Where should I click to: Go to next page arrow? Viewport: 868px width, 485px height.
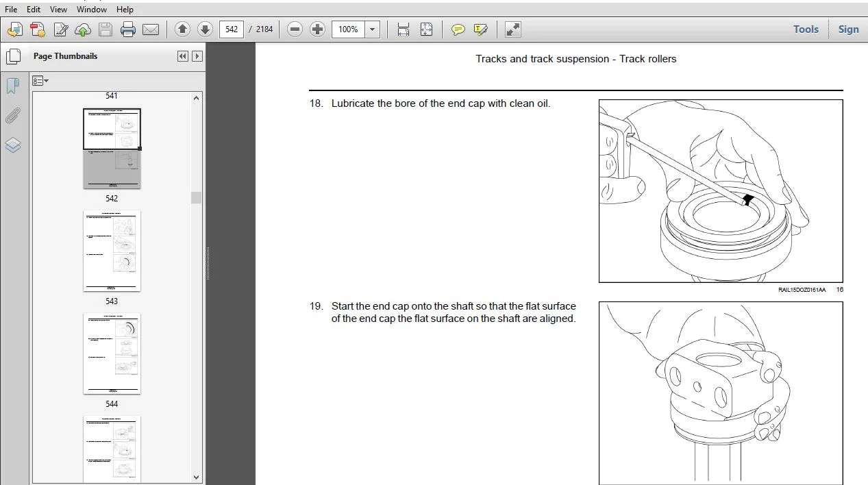pos(205,29)
